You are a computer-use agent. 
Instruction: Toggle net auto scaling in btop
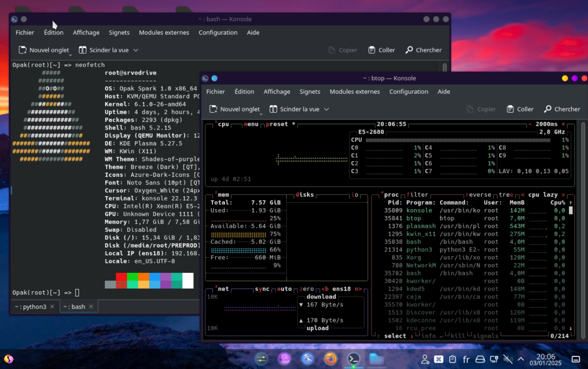284,289
